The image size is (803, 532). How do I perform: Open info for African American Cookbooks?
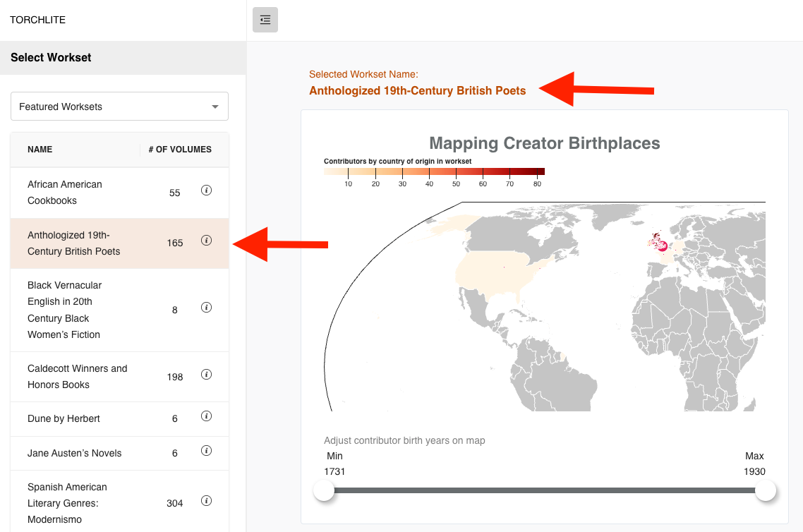[x=206, y=191]
